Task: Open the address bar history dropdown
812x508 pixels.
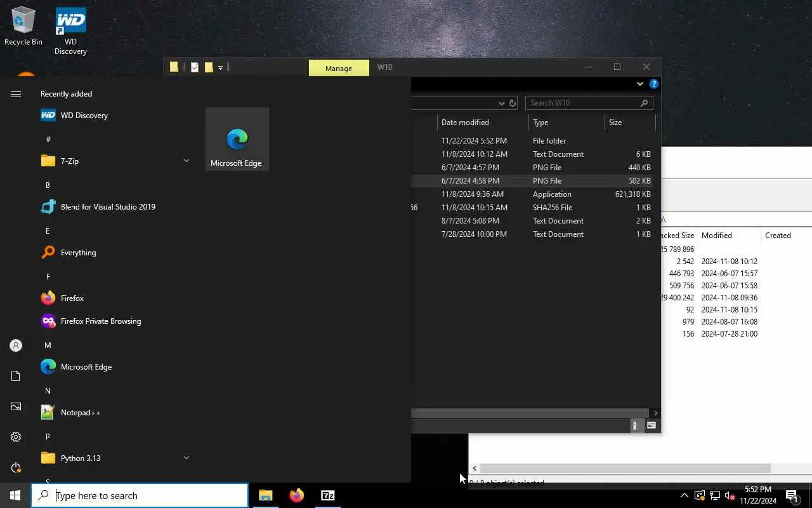Action: tap(502, 103)
